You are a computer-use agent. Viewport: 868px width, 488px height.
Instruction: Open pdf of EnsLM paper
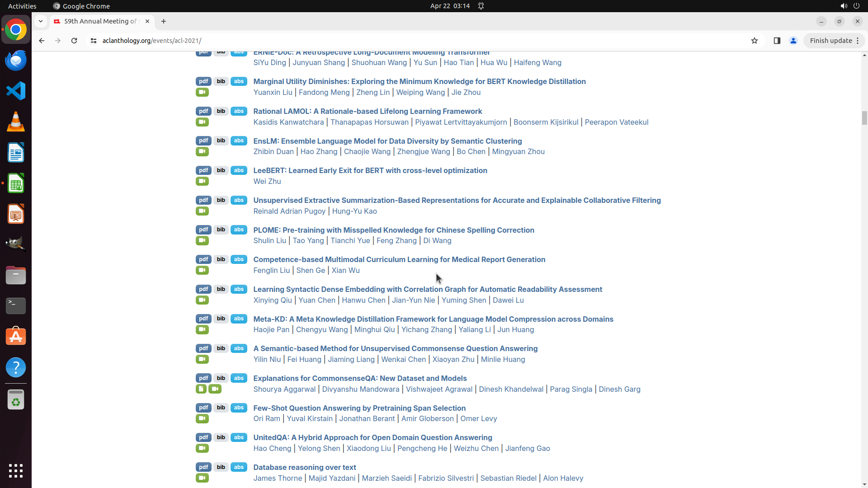[203, 141]
